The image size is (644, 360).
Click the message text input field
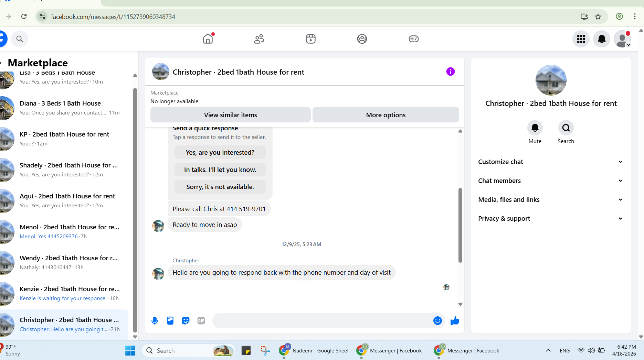point(322,321)
